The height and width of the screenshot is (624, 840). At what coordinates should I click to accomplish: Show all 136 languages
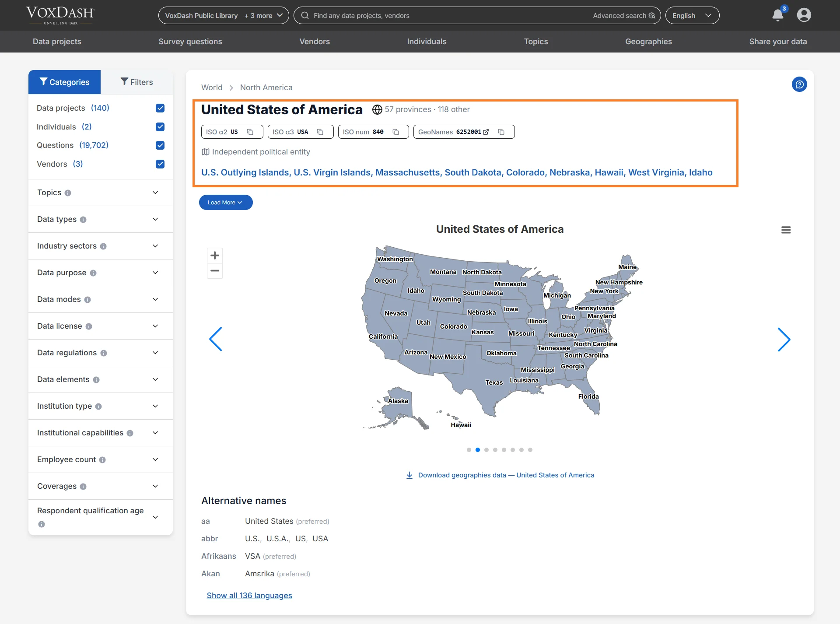tap(249, 596)
